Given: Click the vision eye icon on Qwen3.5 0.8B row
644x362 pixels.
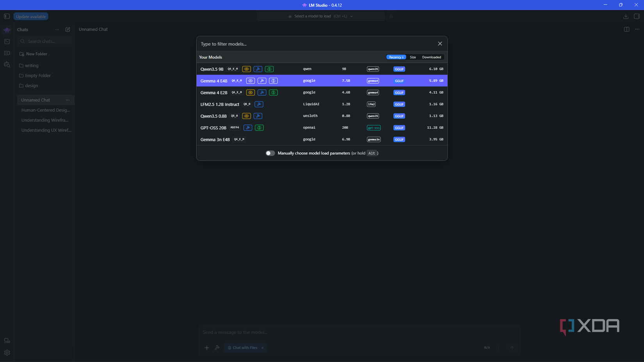Looking at the screenshot, I should tap(246, 116).
